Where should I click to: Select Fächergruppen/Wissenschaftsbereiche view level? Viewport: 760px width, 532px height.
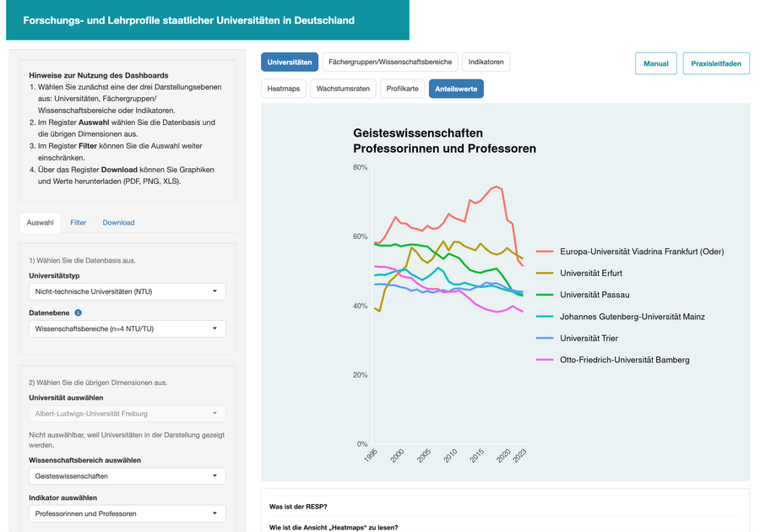click(x=390, y=62)
